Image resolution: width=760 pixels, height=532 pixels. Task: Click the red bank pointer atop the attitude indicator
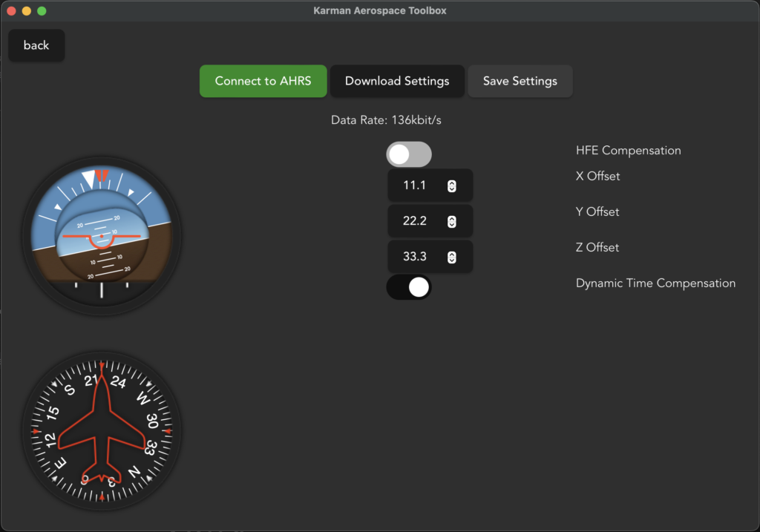tap(102, 176)
